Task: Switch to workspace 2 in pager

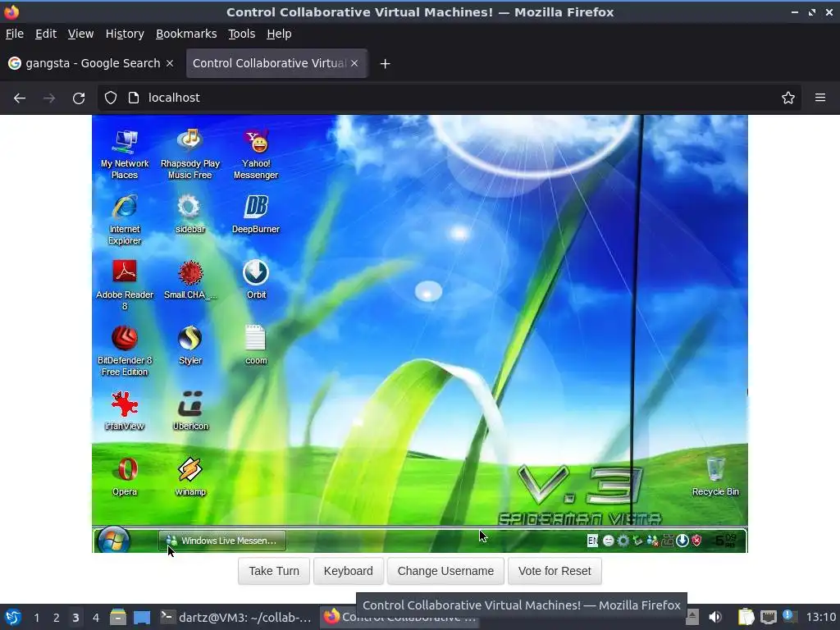Action: click(57, 618)
